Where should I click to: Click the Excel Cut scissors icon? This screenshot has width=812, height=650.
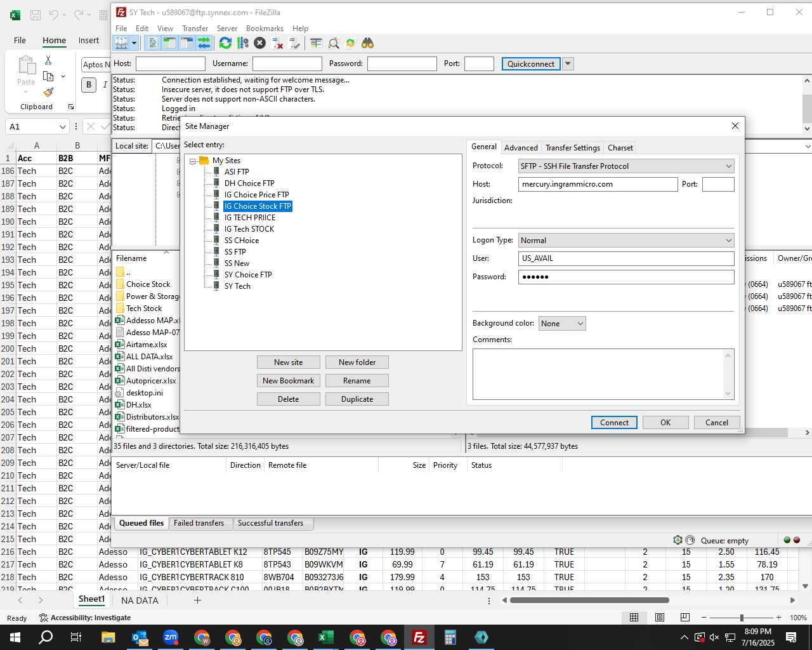coord(48,60)
